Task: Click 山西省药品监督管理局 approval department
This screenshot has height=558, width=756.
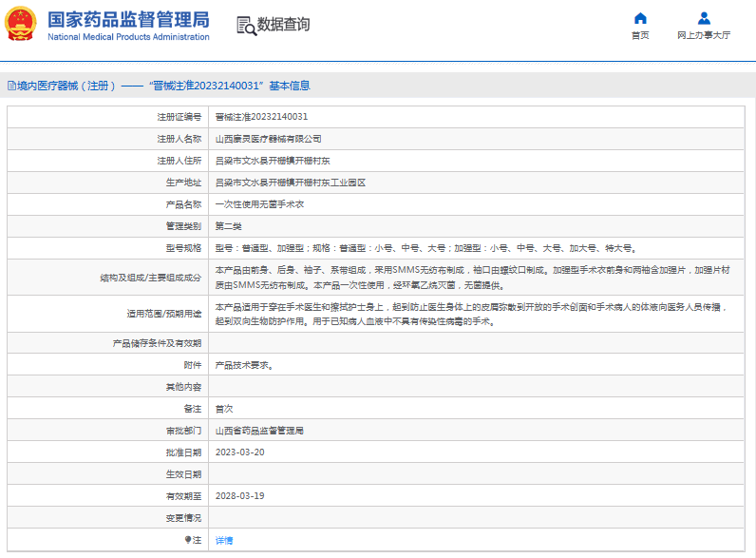Action: coord(259,430)
